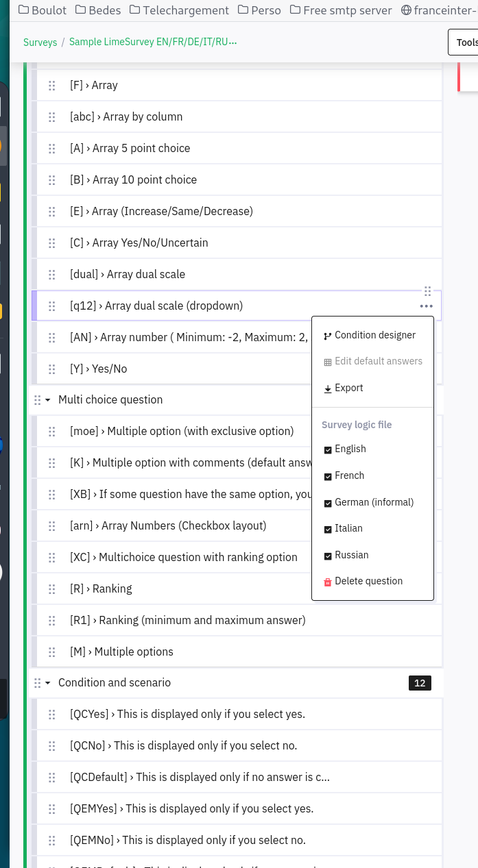Open [QCYes] question row

pos(187,714)
